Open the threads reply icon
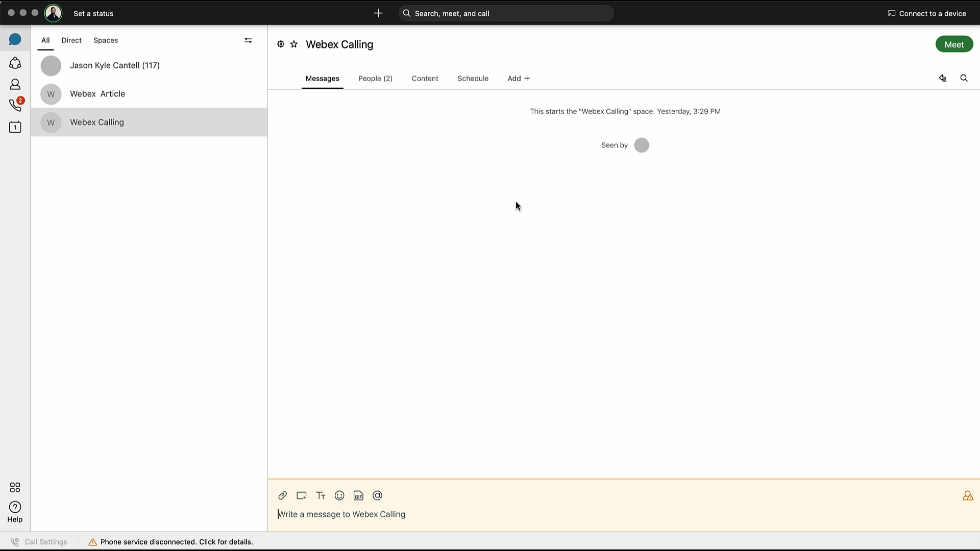The image size is (980, 551). coord(943,78)
